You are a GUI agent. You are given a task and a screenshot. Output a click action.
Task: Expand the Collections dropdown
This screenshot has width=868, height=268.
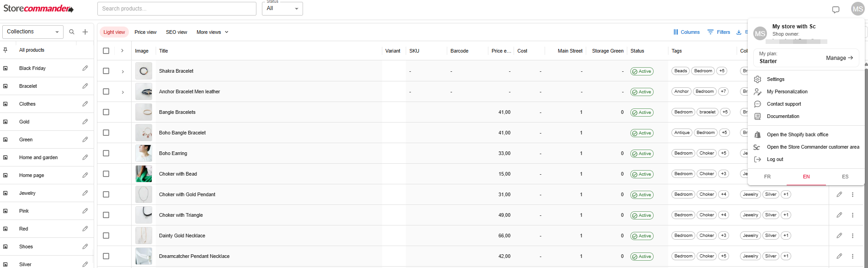click(x=32, y=32)
